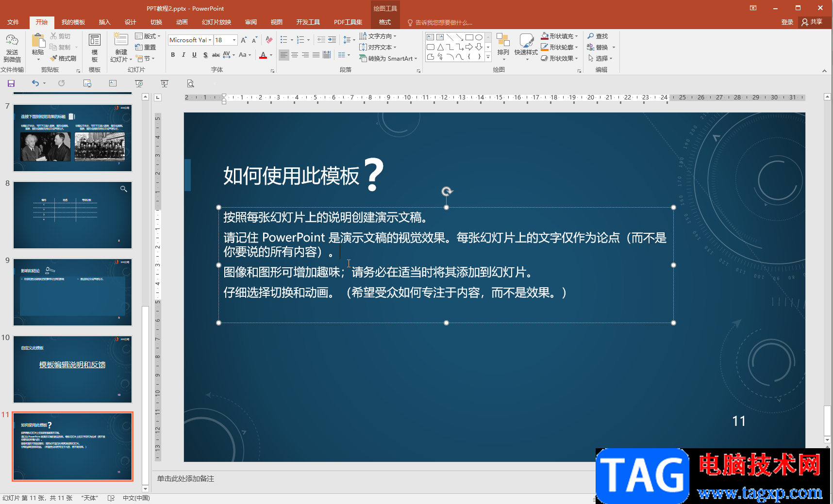Open the 模板 template icon

(95, 40)
